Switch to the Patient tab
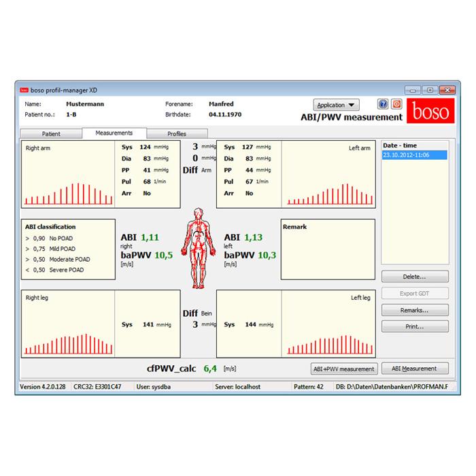Viewport: 476px width, 476px height. 51,134
